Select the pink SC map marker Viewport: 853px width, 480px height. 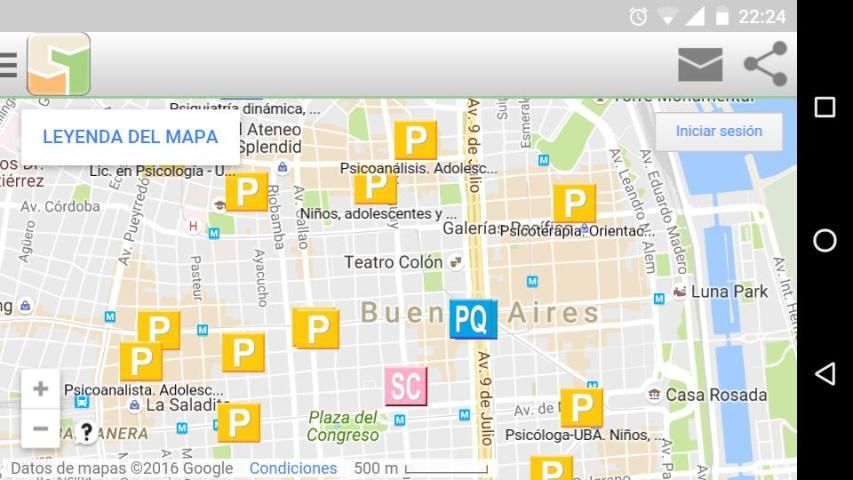coord(406,386)
